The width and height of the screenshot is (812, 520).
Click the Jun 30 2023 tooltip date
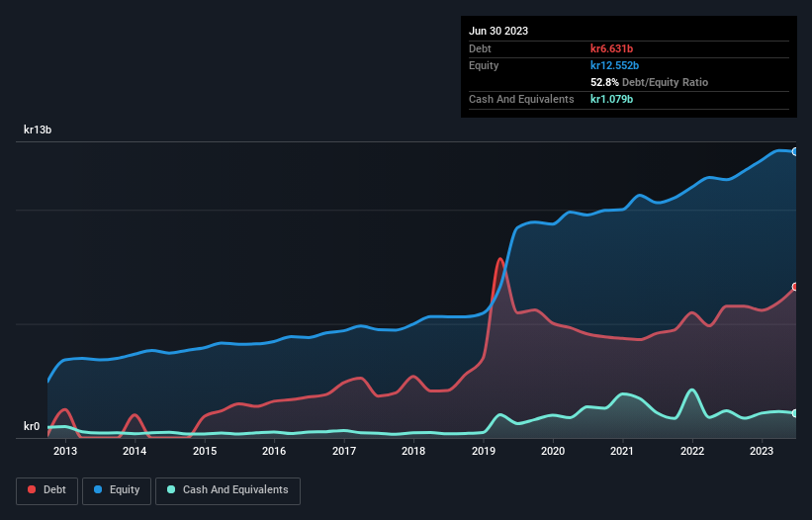click(498, 31)
